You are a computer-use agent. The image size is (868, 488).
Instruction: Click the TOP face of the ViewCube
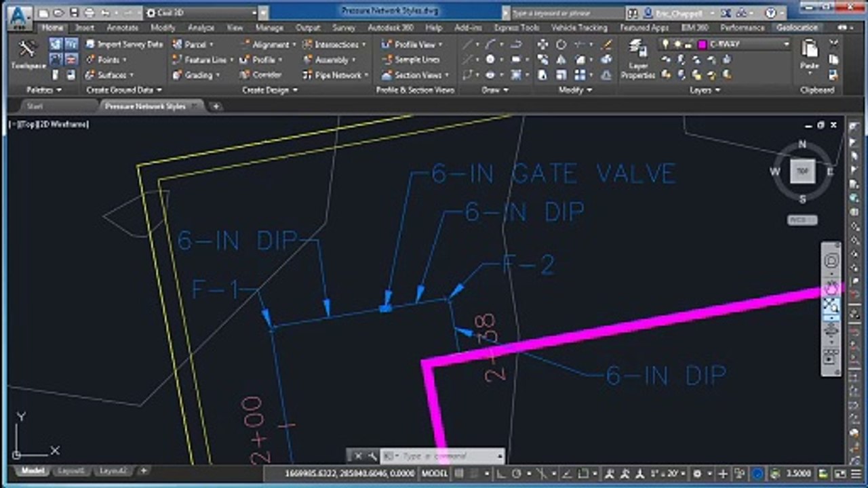click(x=803, y=171)
